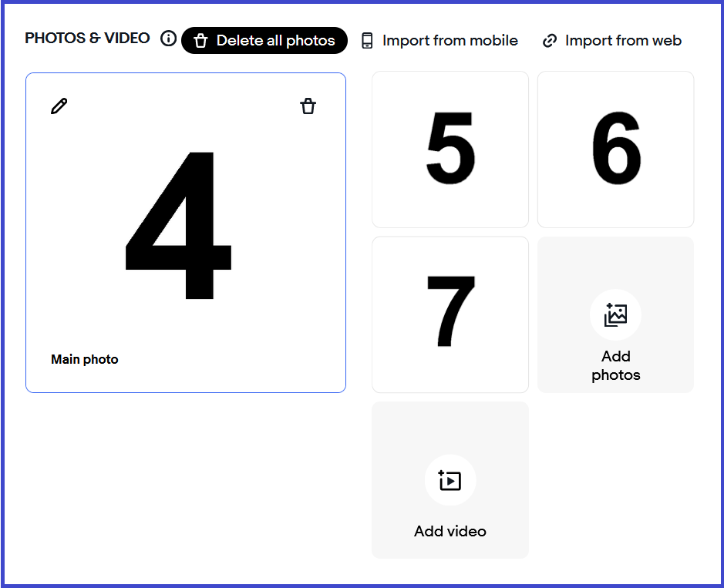Click the add photos picture icon
The image size is (724, 588).
(615, 314)
